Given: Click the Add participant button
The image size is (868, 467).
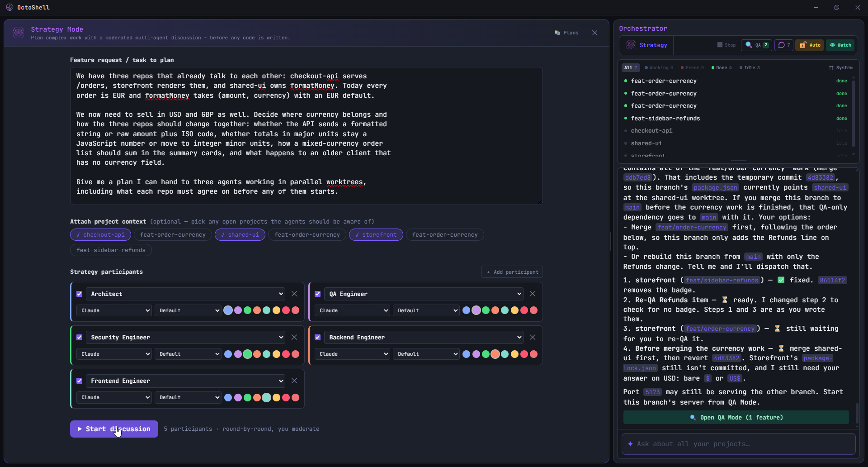Looking at the screenshot, I should click(512, 272).
